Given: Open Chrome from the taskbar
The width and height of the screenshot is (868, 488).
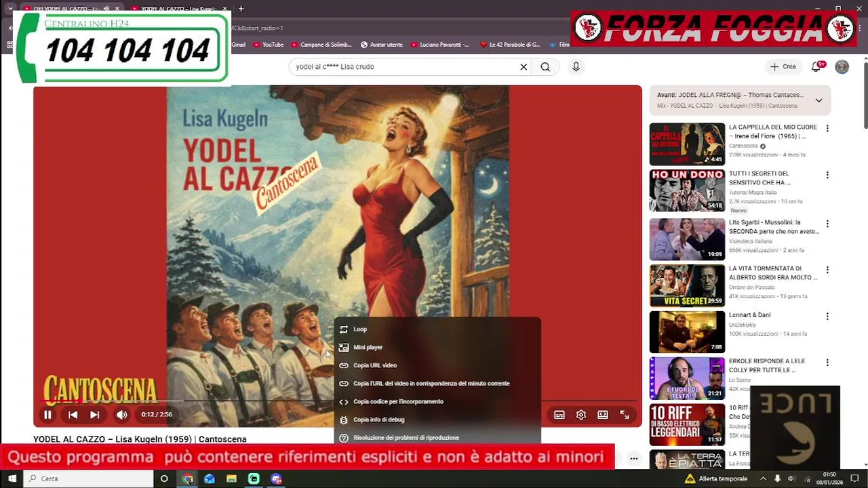Looking at the screenshot, I should point(188,479).
